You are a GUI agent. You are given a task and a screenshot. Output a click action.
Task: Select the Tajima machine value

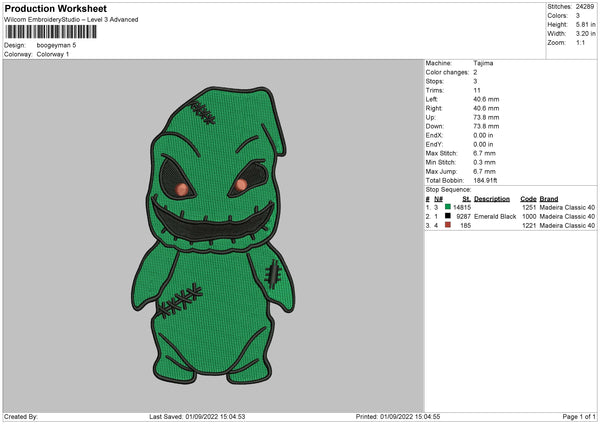(483, 63)
